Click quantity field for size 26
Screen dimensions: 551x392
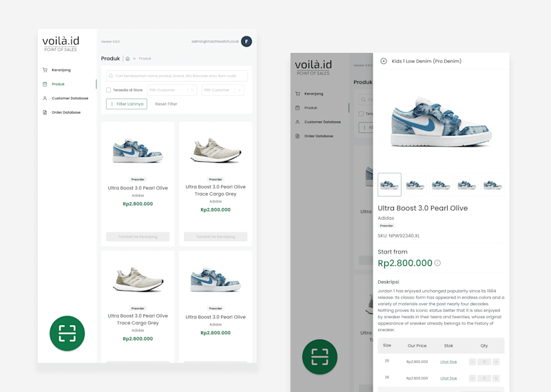click(x=484, y=378)
